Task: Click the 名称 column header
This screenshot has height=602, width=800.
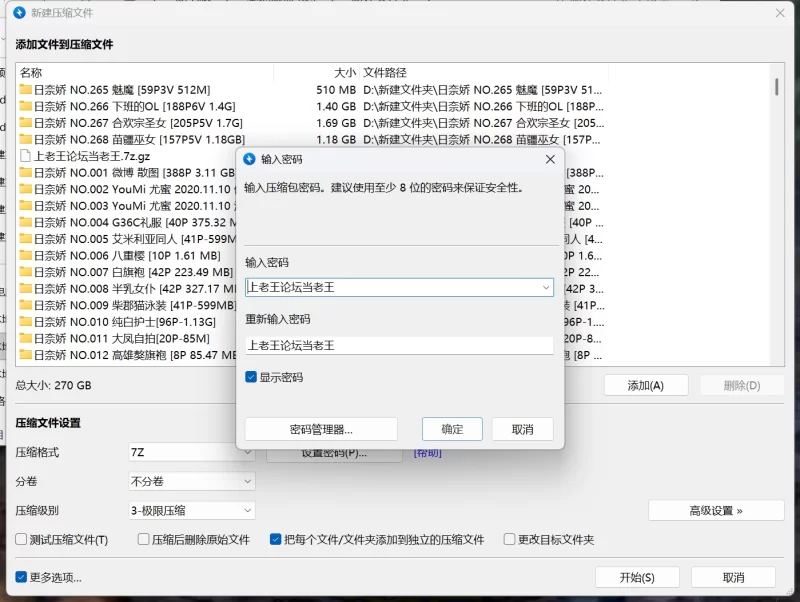Action: 31,73
